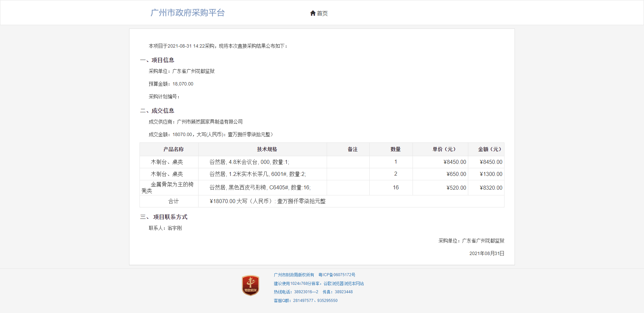Click the 金属骨架为主的椅凳类 product name cell

[169, 188]
